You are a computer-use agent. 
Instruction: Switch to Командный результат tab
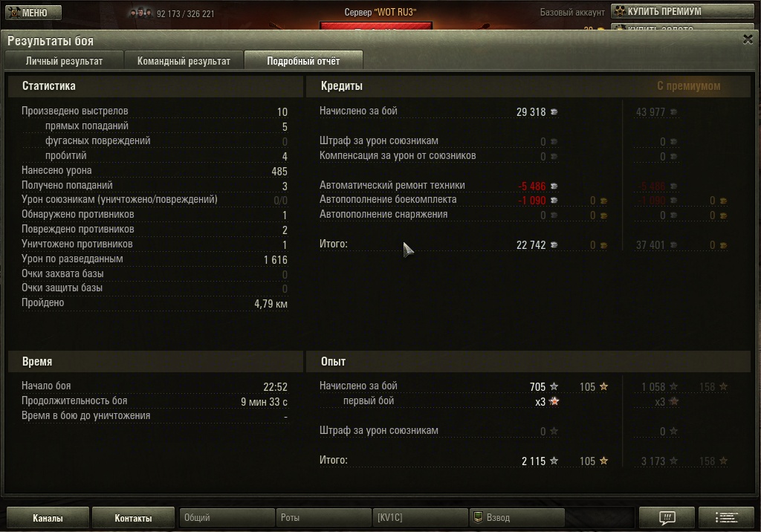[x=184, y=61]
